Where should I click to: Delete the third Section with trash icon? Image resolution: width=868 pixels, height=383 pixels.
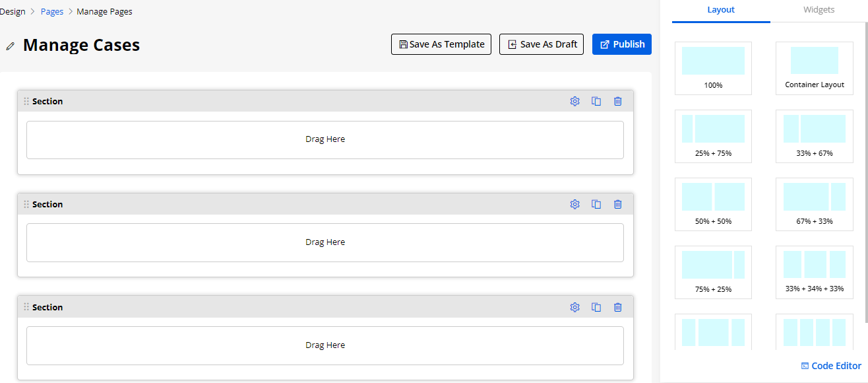(618, 307)
